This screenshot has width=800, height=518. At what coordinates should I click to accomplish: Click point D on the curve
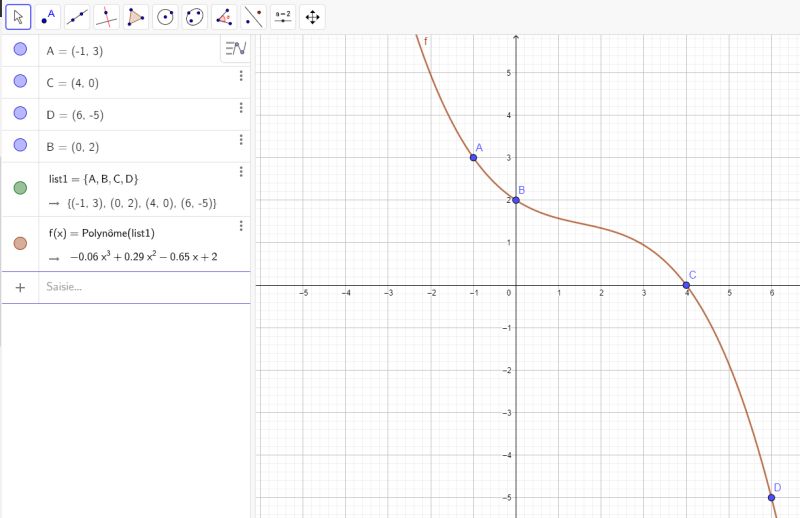(x=771, y=498)
